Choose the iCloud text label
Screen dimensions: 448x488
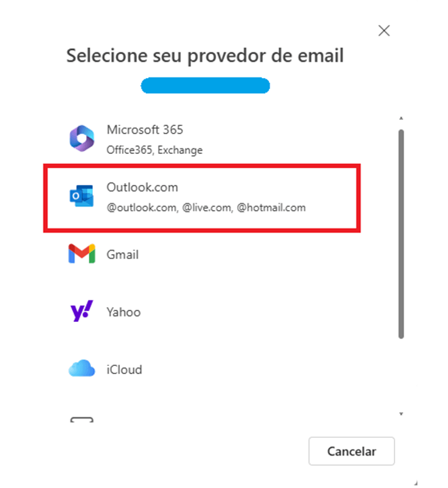[125, 370]
